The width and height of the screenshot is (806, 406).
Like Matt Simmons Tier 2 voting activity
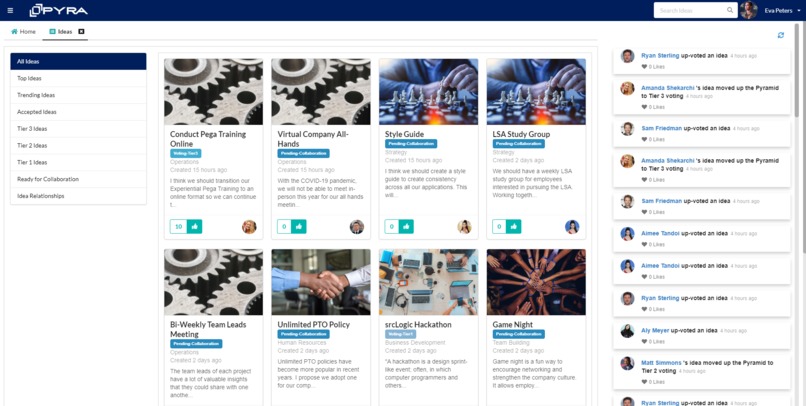coord(645,382)
